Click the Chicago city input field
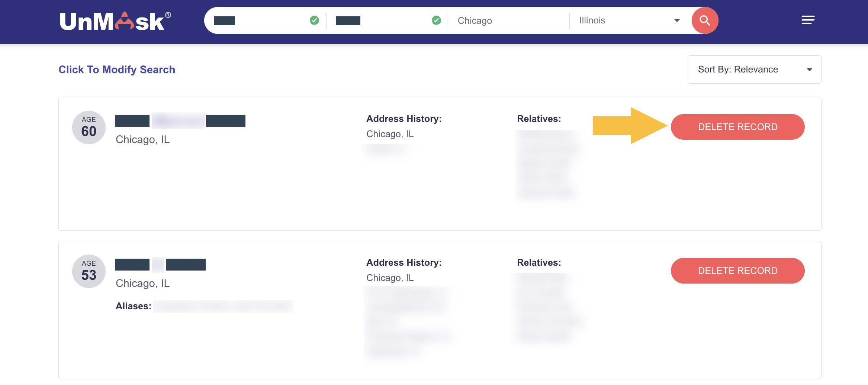Image resolution: width=868 pixels, height=385 pixels. pyautogui.click(x=508, y=20)
